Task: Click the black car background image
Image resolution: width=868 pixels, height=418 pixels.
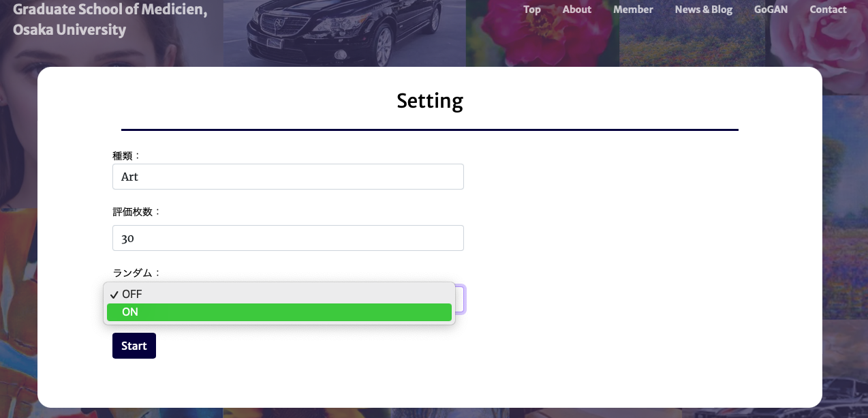Action: pos(345,33)
